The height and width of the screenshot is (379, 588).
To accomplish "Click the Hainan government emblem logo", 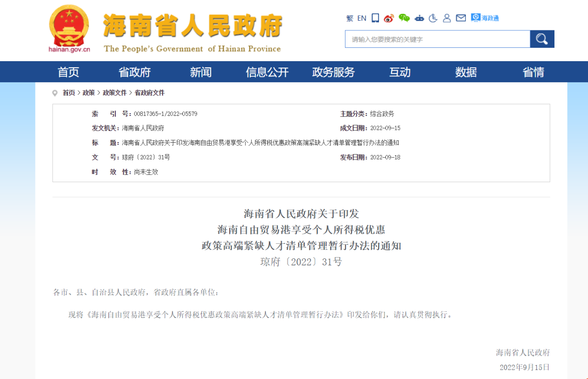I will (x=69, y=28).
